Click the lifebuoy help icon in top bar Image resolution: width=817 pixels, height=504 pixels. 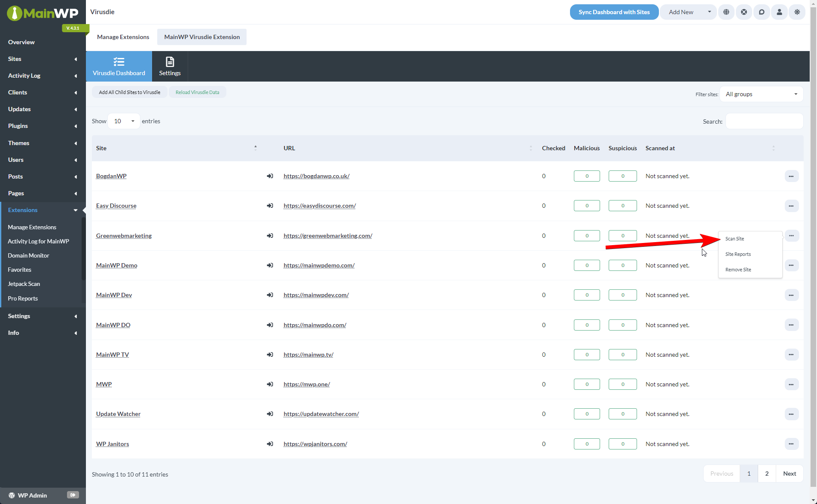tap(744, 12)
